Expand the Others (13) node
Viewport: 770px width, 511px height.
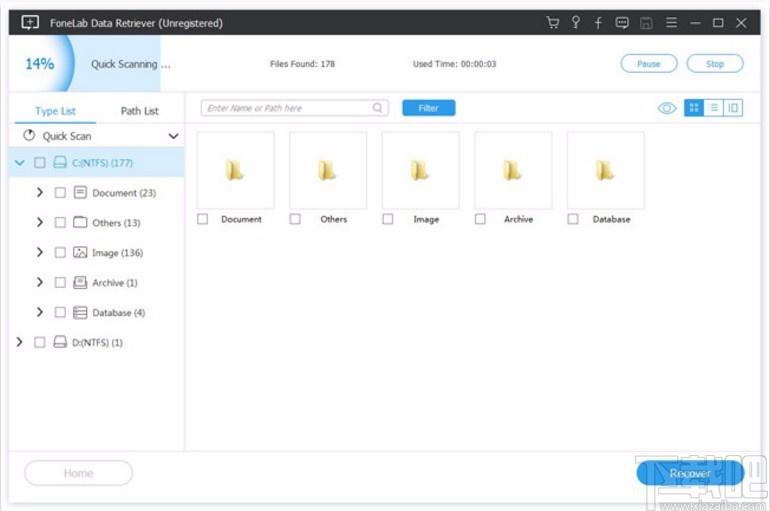click(40, 222)
